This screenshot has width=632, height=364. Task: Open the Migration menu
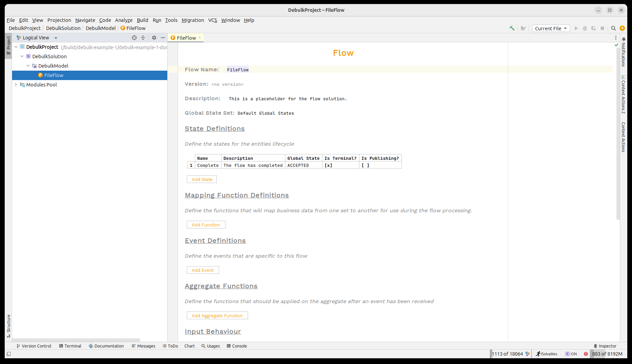tap(192, 20)
